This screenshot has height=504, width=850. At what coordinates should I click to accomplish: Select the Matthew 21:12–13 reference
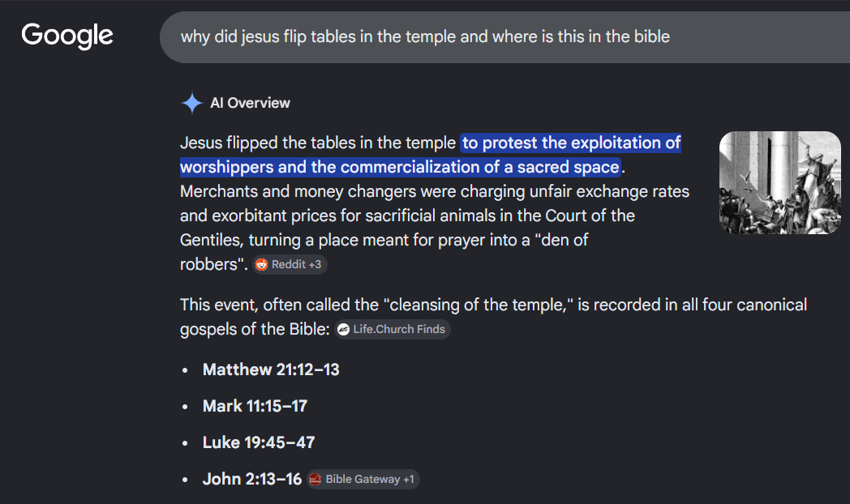coord(271,369)
